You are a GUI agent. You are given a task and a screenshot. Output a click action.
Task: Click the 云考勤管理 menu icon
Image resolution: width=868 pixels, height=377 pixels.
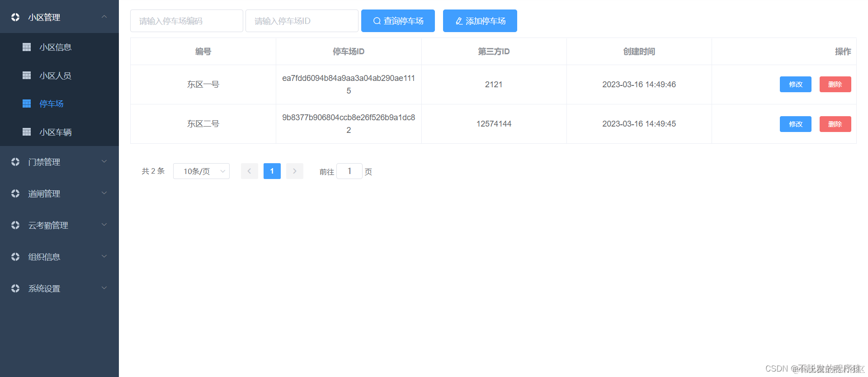click(x=15, y=225)
